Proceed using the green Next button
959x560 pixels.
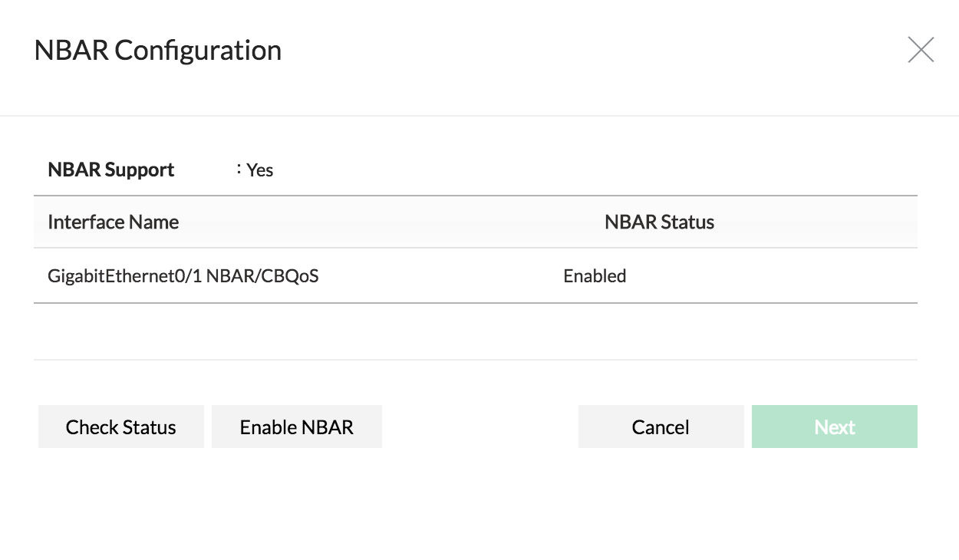[834, 427]
